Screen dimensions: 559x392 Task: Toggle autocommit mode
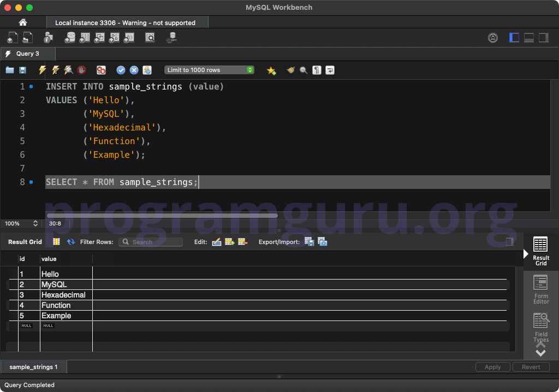click(x=147, y=70)
